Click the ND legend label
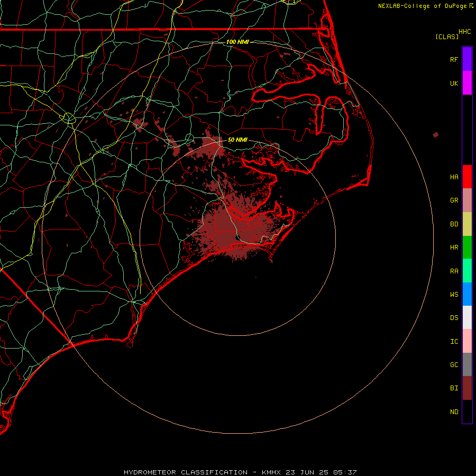 pos(454,412)
